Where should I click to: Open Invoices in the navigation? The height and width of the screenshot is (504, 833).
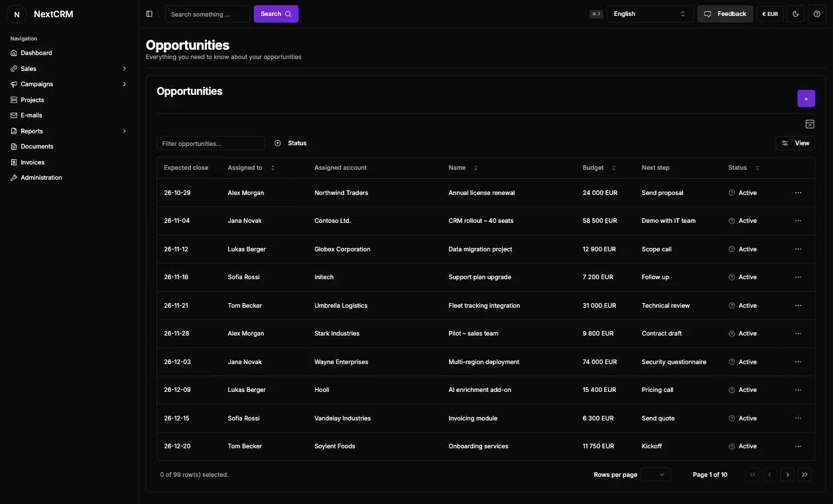(32, 162)
